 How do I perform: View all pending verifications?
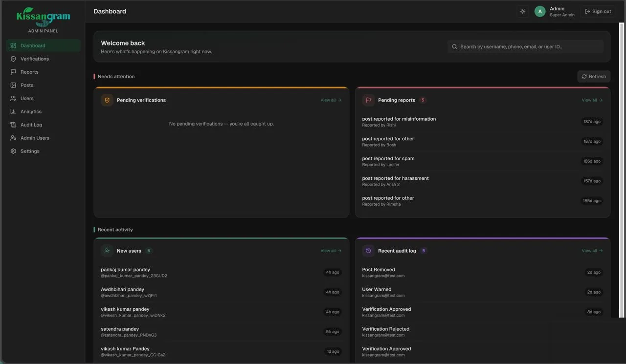pyautogui.click(x=331, y=100)
